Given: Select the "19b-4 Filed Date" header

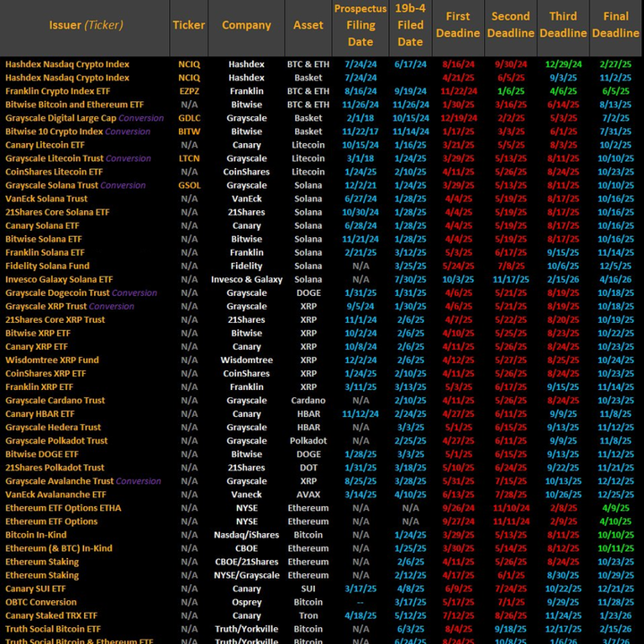Looking at the screenshot, I should tap(411, 25).
